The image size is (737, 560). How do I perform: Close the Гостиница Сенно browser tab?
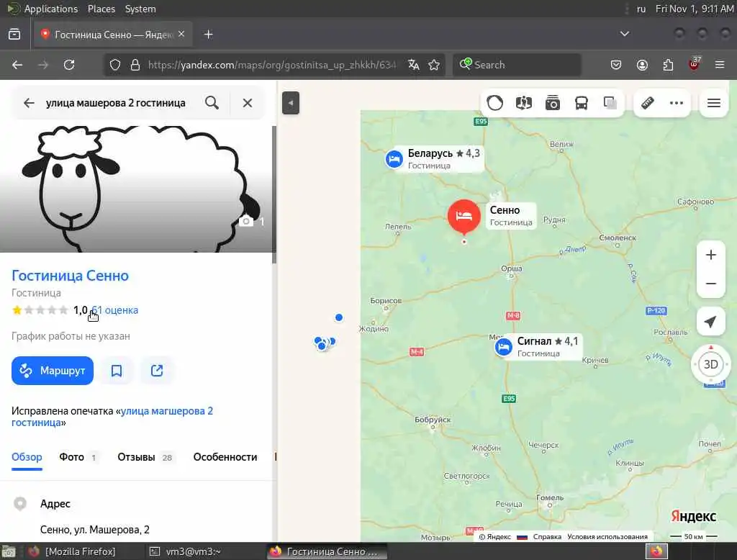(181, 34)
